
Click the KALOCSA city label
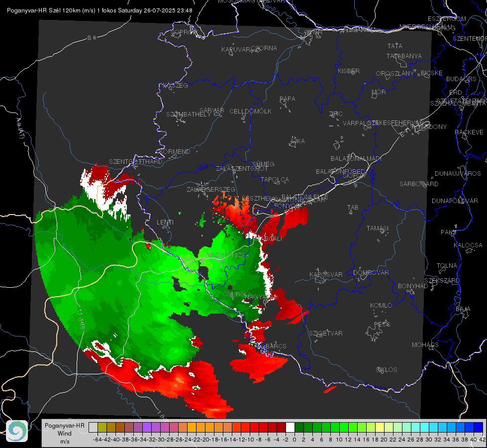click(468, 245)
